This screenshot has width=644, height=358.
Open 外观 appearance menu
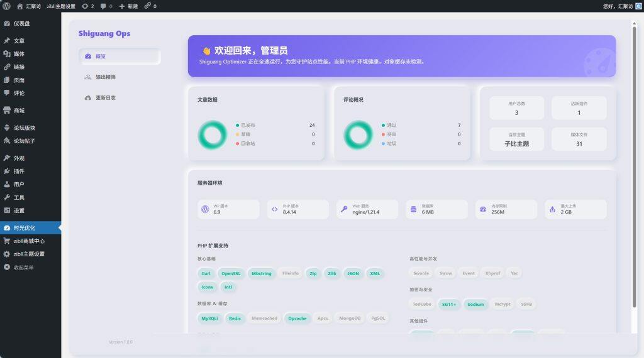click(x=30, y=158)
